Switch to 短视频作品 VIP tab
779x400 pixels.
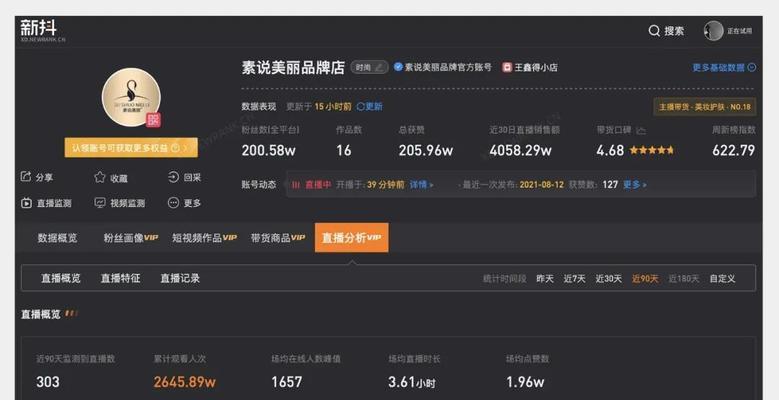(204, 238)
